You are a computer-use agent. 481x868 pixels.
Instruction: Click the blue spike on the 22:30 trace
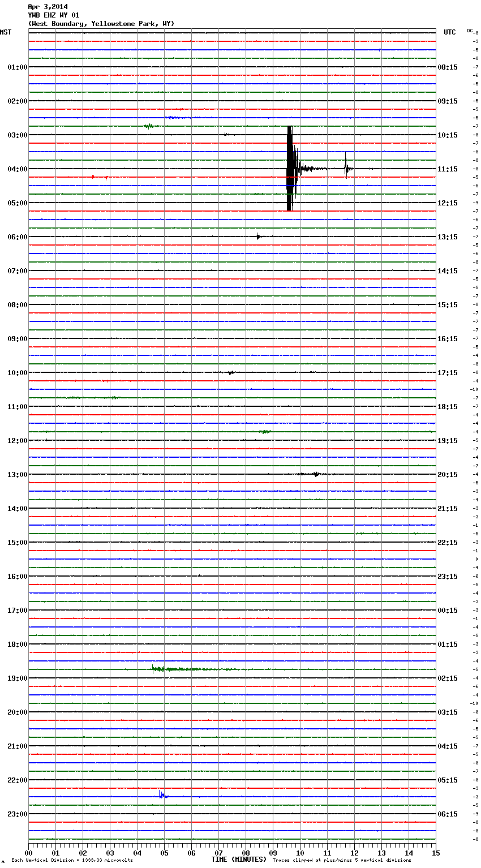click(162, 795)
